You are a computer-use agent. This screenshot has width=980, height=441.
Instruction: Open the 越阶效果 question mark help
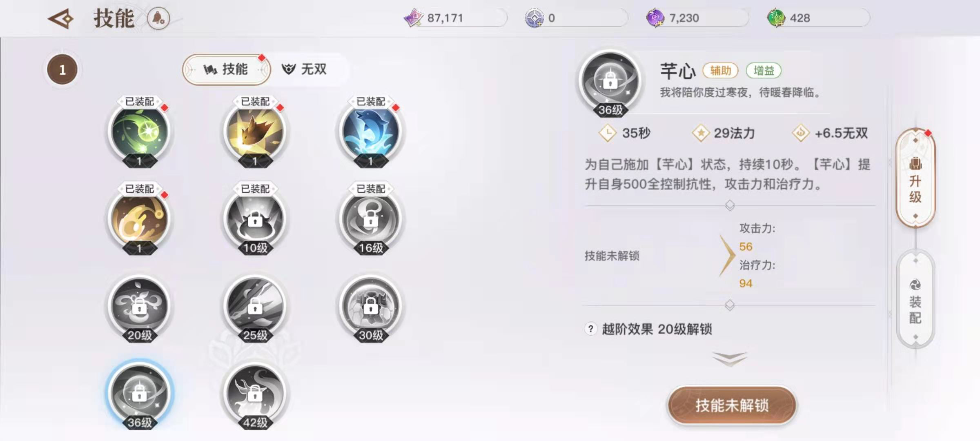(590, 329)
